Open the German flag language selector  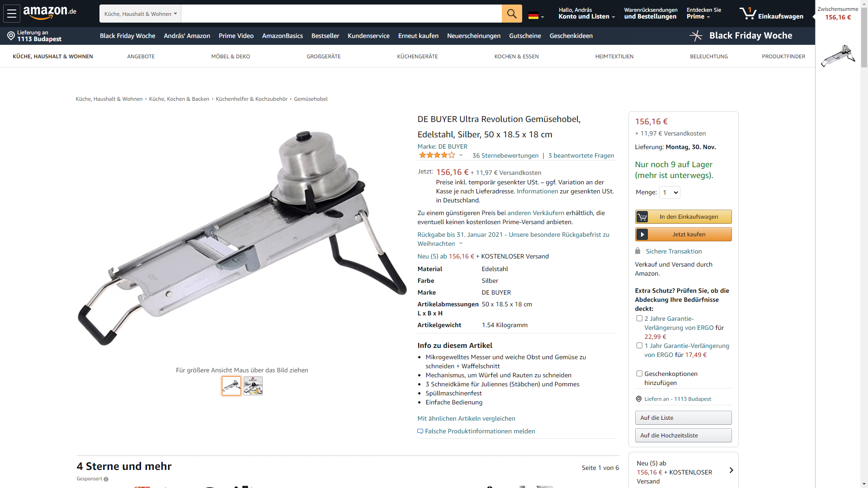tap(536, 16)
